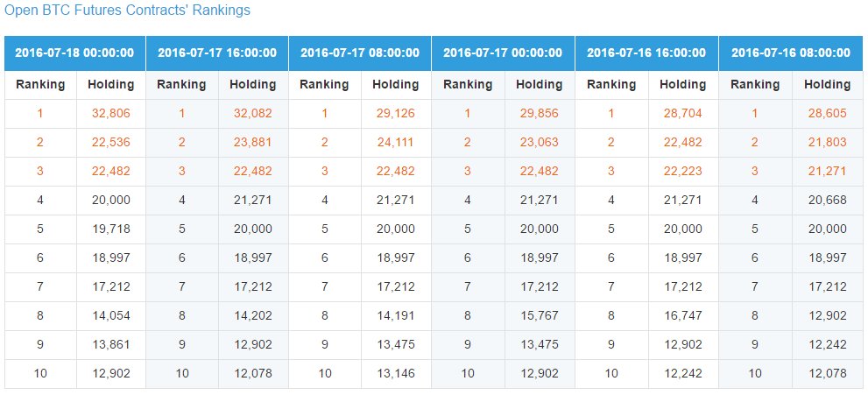Select the holding value 13,861
The image size is (868, 395).
pyautogui.click(x=110, y=345)
